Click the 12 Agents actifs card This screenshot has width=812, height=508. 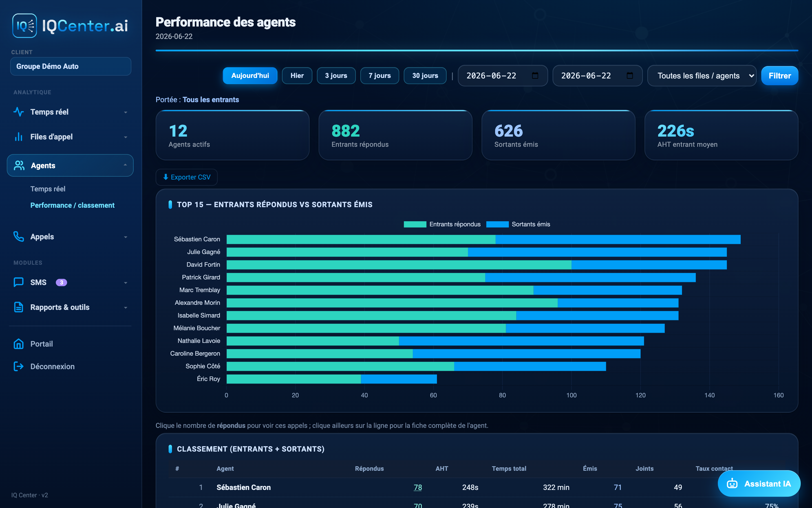pos(233,135)
